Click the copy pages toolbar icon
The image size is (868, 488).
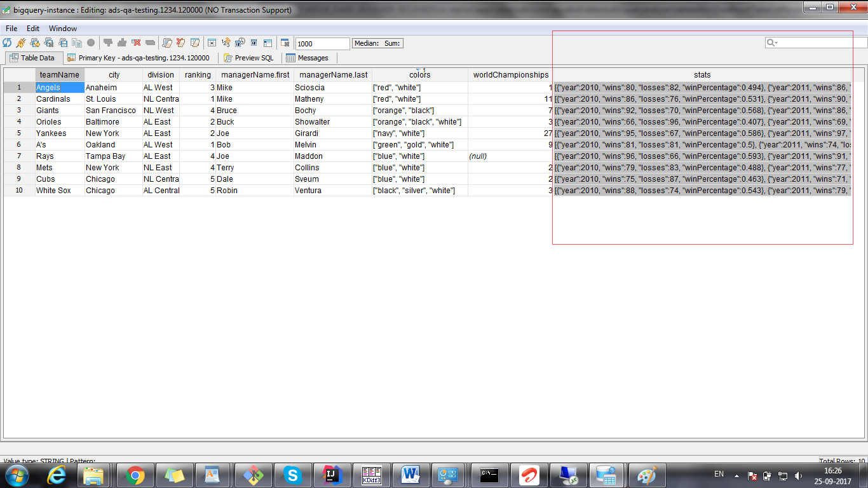[77, 43]
